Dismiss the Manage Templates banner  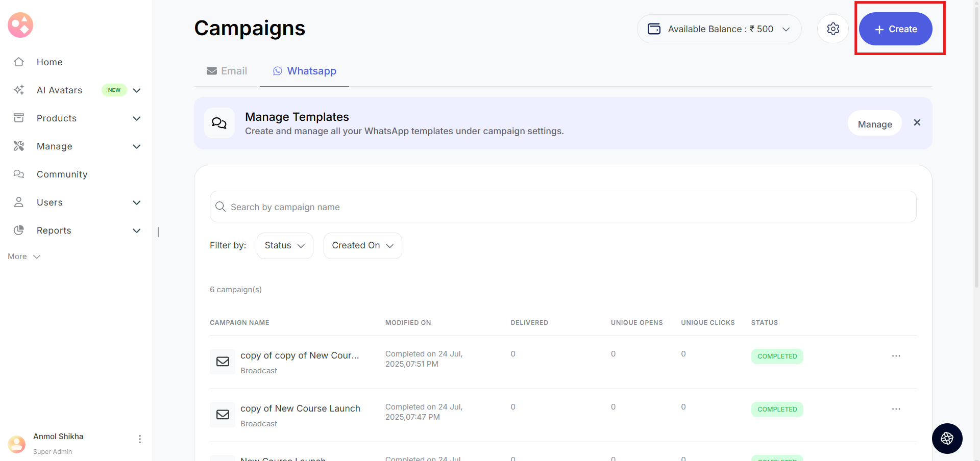pyautogui.click(x=917, y=123)
